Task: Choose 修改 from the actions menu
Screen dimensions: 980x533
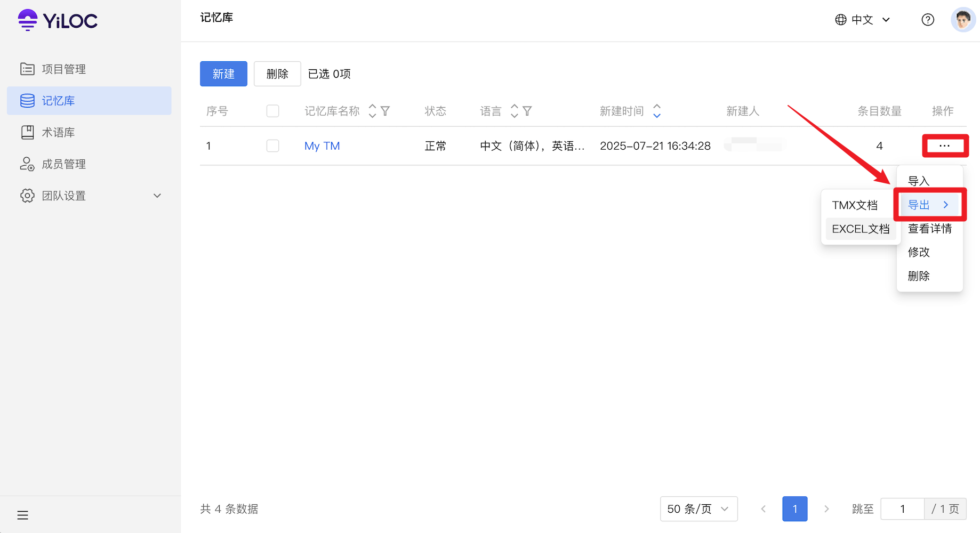Action: [x=929, y=252]
